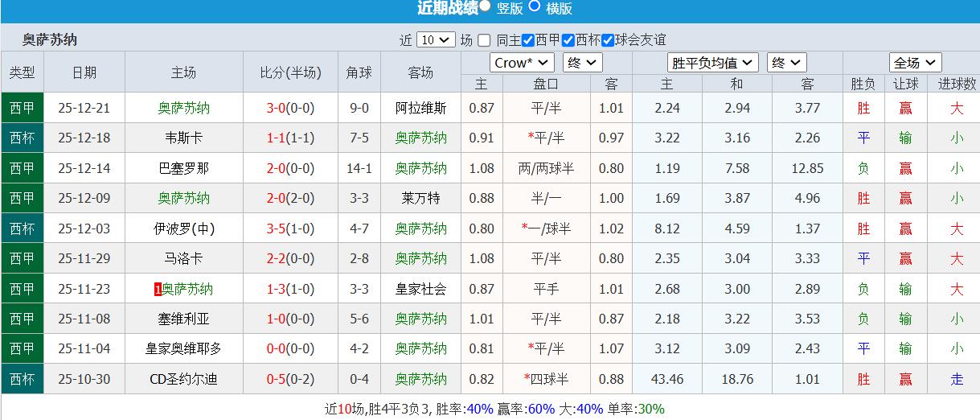Click date cell 25-12-14
Image resolution: width=980 pixels, height=420 pixels.
[x=84, y=168]
